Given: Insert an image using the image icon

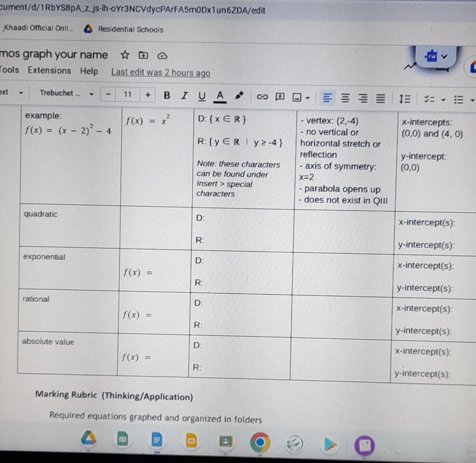Looking at the screenshot, I should 296,97.
